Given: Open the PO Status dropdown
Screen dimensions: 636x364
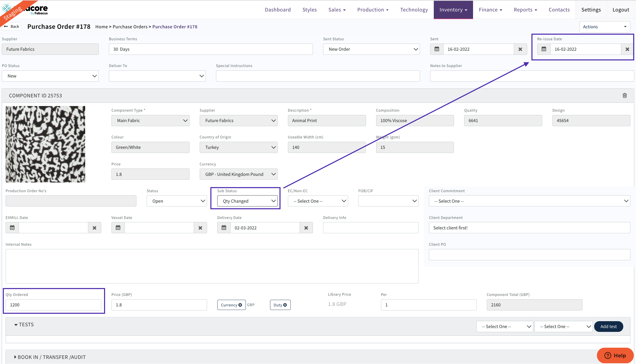Looking at the screenshot, I should [50, 76].
